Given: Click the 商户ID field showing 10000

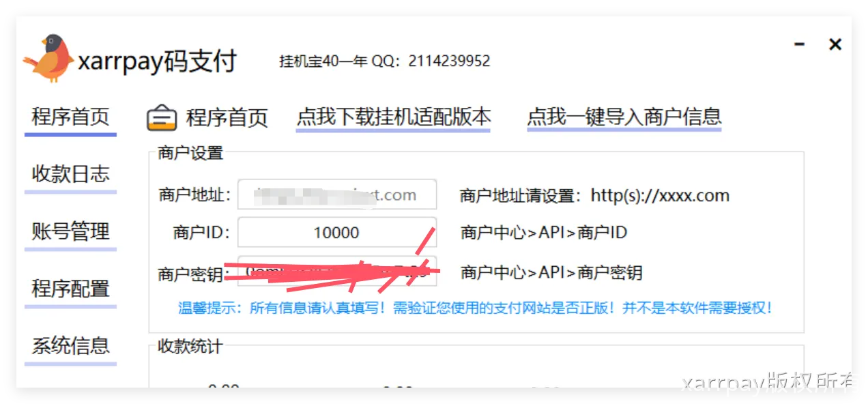Looking at the screenshot, I should pyautogui.click(x=336, y=233).
